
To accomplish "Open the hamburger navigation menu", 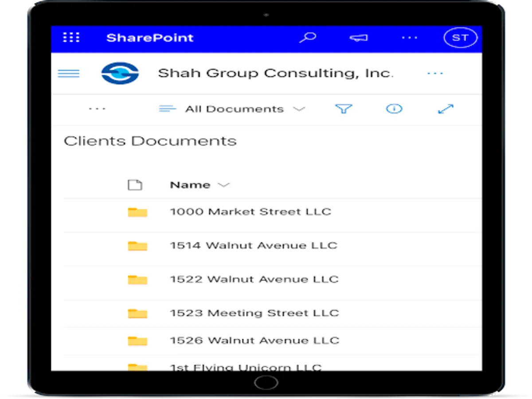I will pyautogui.click(x=69, y=74).
